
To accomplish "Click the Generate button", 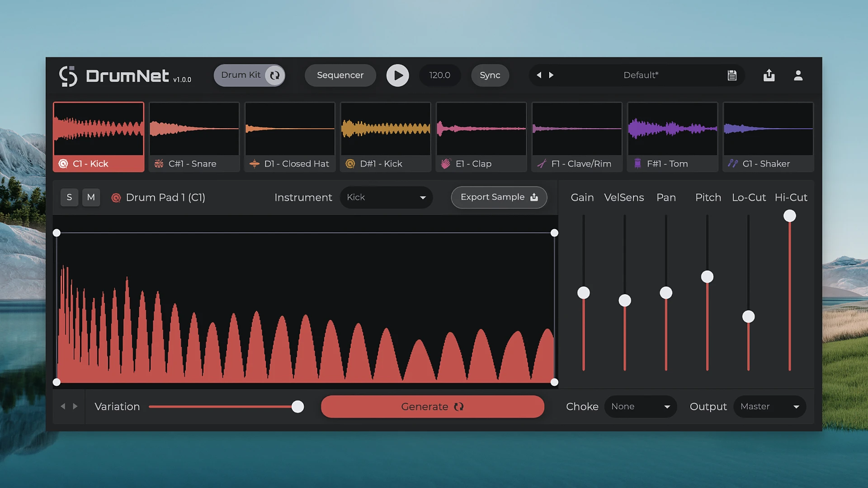I will pos(433,407).
